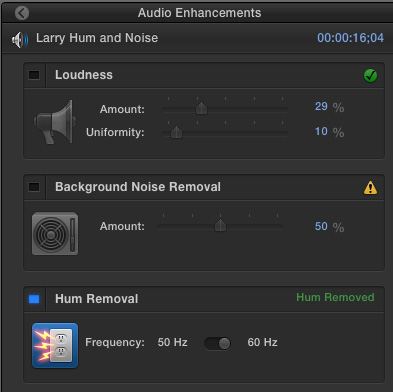
Task: Click the electrical outlet Hum Removal icon
Action: tap(55, 345)
